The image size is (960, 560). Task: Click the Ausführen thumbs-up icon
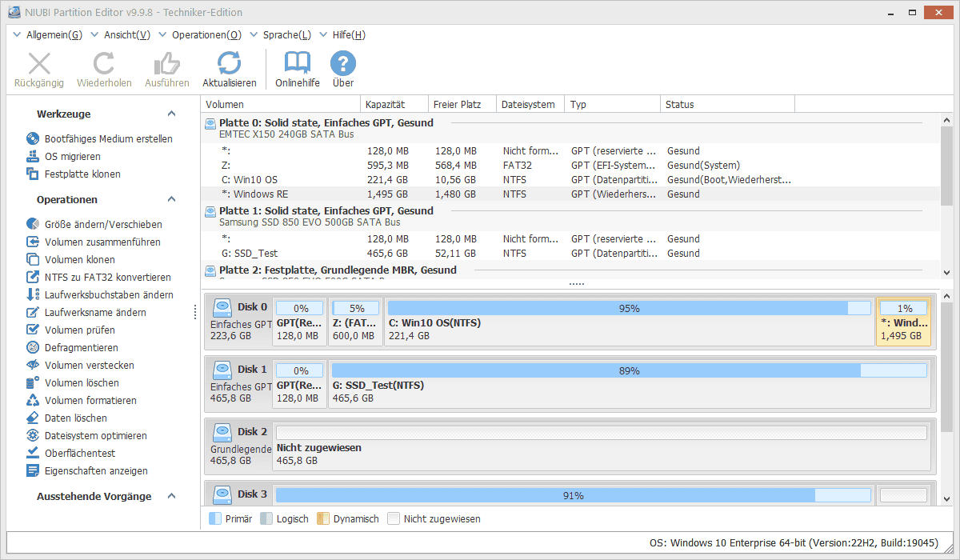point(167,64)
